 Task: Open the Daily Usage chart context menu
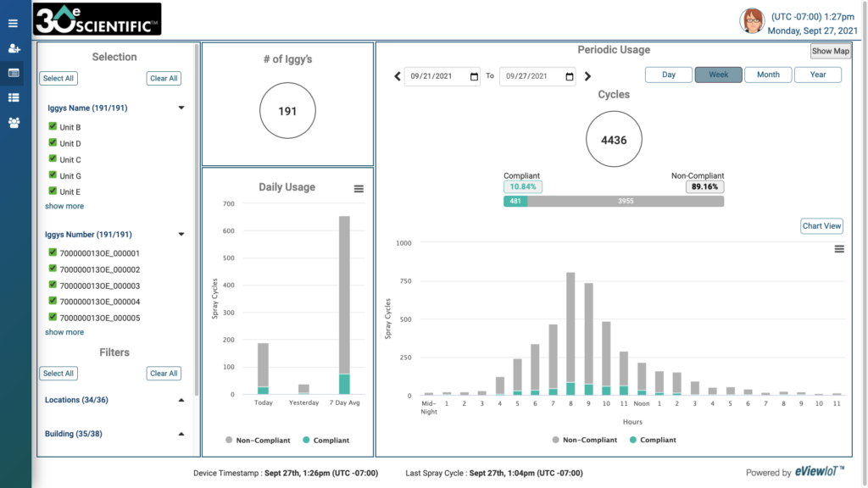[359, 189]
